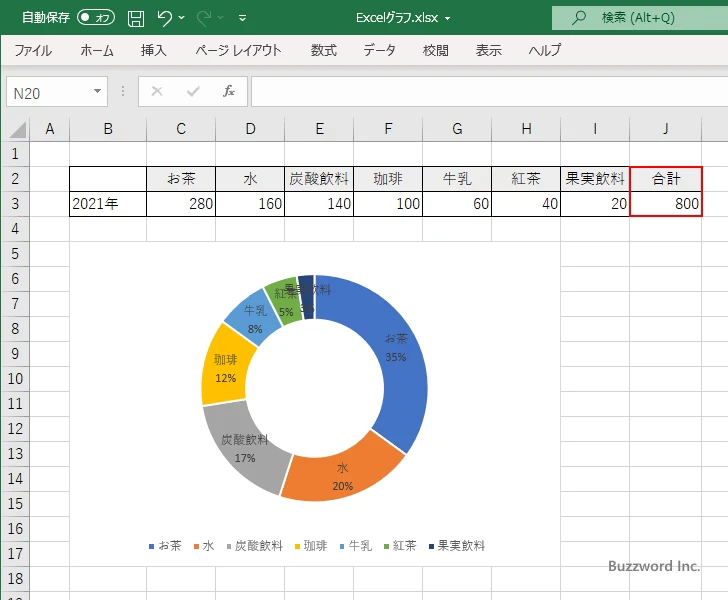728x600 pixels.
Task: Open Customize Quick Access Toolbar dropdown
Action: click(242, 18)
